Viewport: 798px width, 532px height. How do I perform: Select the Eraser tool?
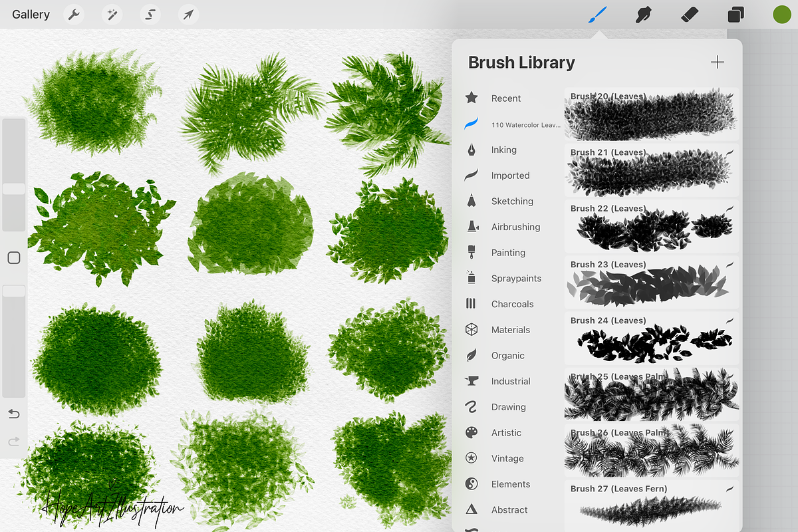pos(690,15)
